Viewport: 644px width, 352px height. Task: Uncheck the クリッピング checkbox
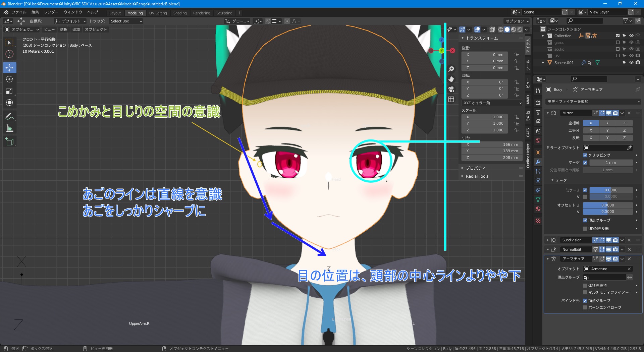tap(585, 155)
